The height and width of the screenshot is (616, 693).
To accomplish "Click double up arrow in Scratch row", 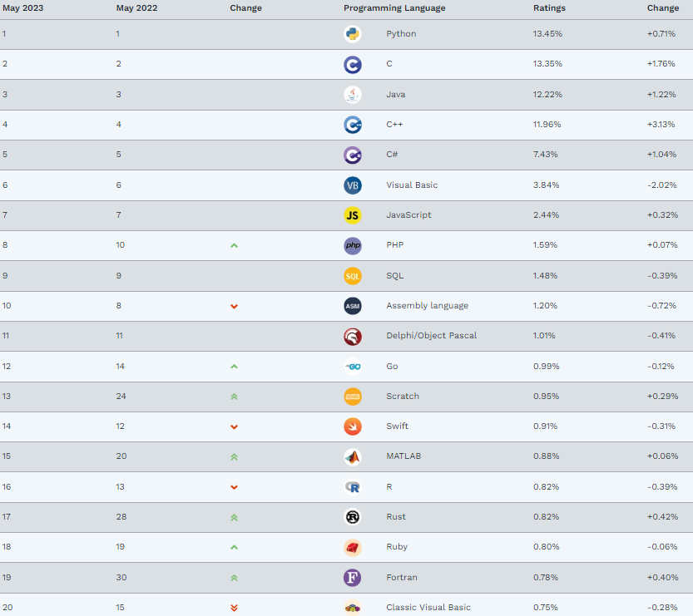I will click(235, 397).
